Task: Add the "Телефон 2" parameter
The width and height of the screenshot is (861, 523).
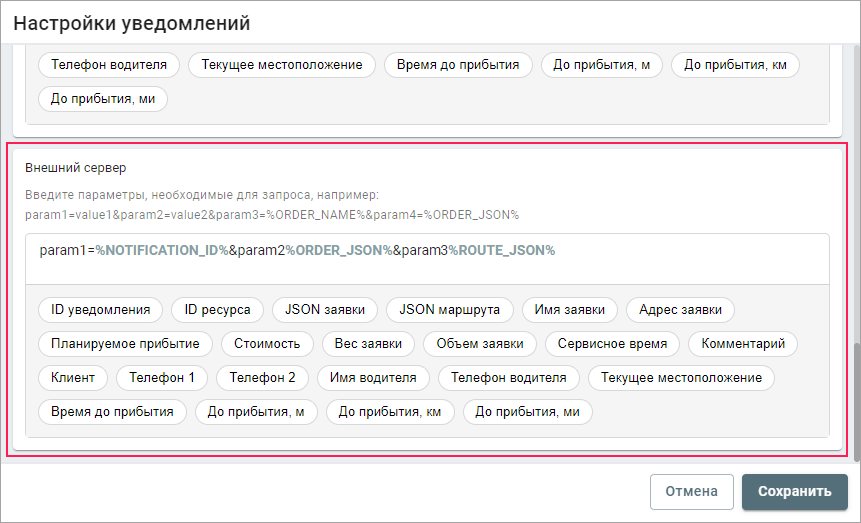Action: point(263,378)
